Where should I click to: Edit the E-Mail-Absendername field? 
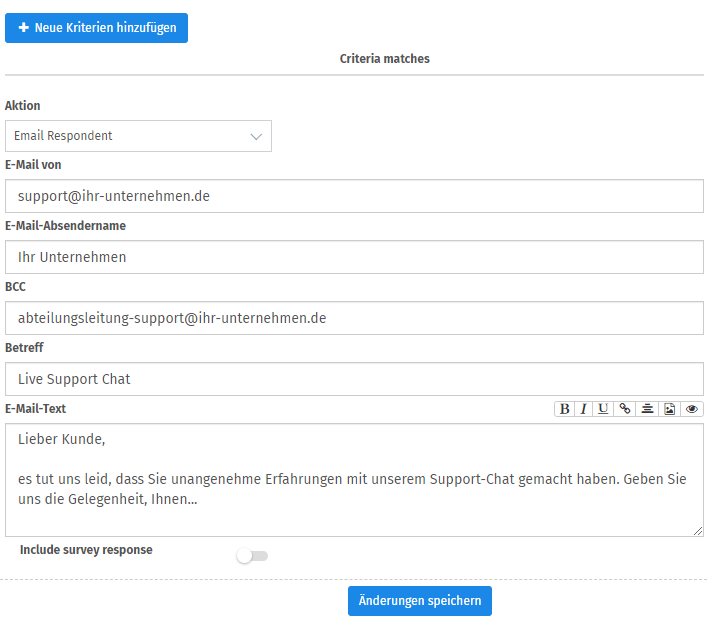354,257
